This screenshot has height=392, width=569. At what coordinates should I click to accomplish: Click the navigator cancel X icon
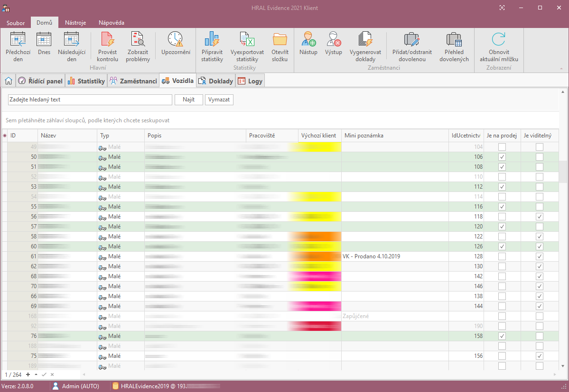coord(52,374)
